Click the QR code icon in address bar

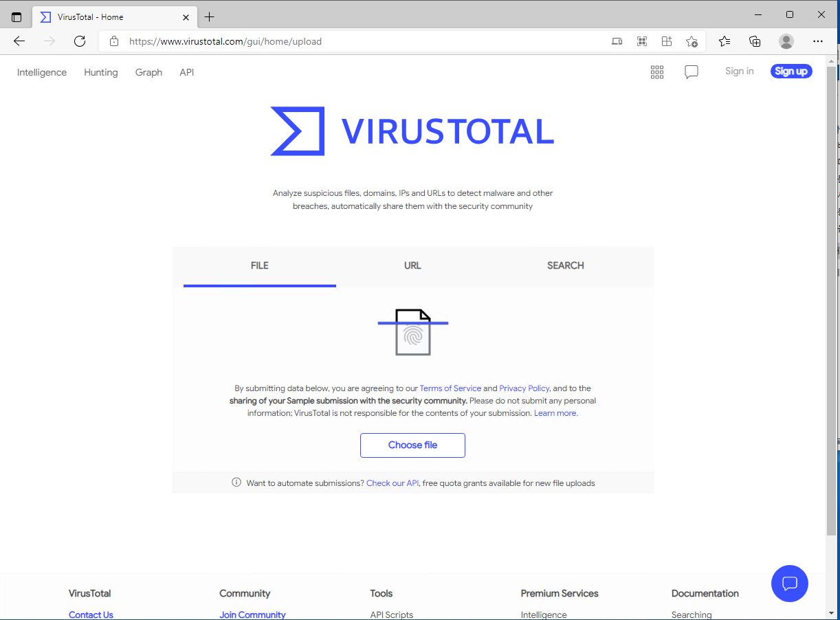tap(642, 41)
